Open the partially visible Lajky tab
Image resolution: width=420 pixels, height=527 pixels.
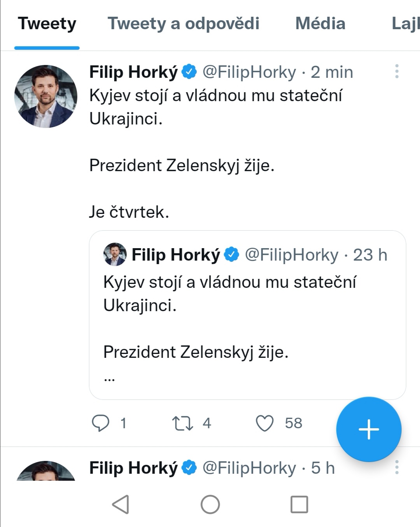point(405,24)
